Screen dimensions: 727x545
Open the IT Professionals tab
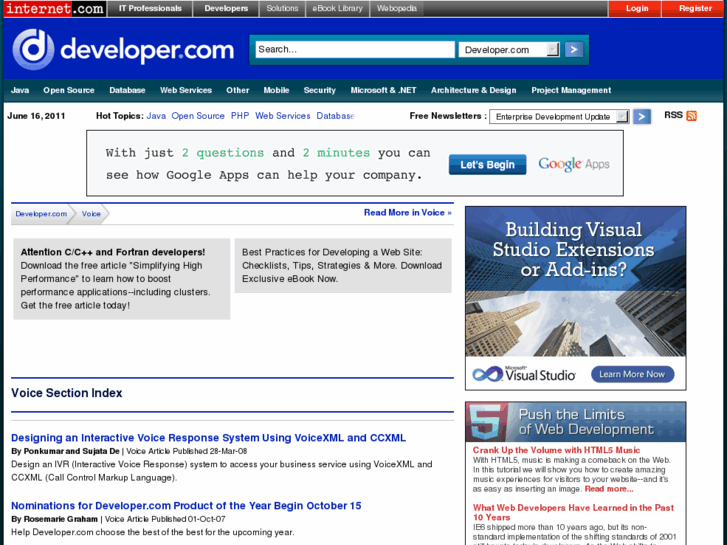pos(150,8)
